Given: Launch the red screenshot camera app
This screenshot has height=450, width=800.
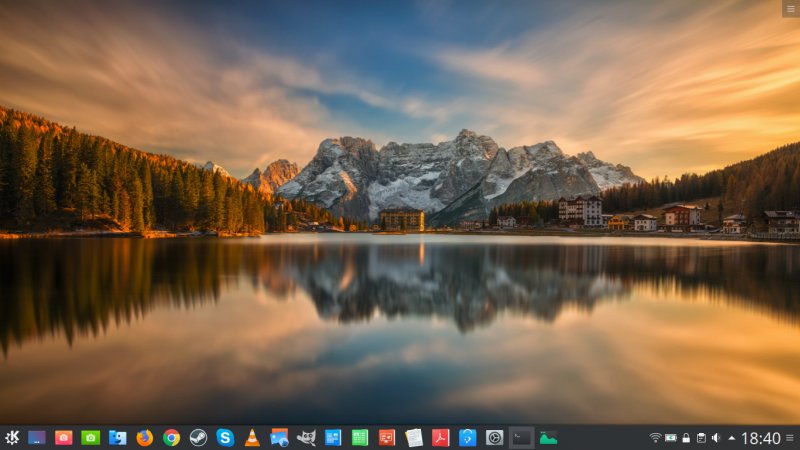Looking at the screenshot, I should [64, 437].
